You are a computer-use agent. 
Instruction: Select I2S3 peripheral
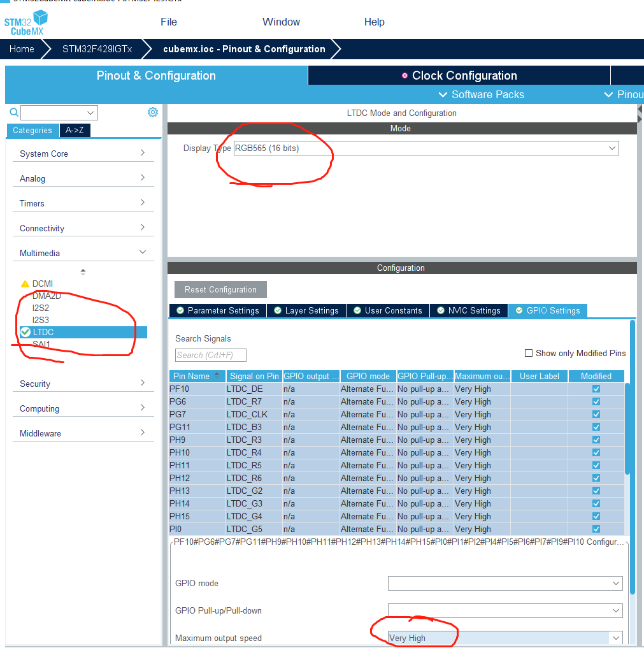[41, 320]
